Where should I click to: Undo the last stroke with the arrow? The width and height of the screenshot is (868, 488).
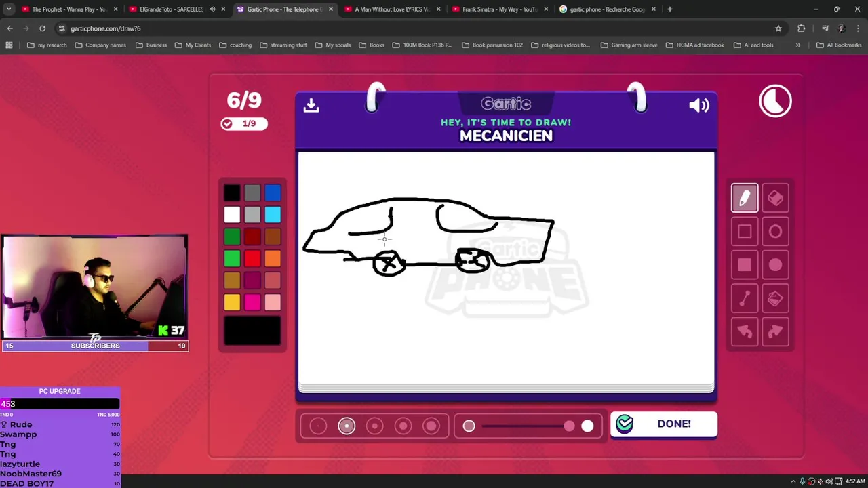click(745, 331)
